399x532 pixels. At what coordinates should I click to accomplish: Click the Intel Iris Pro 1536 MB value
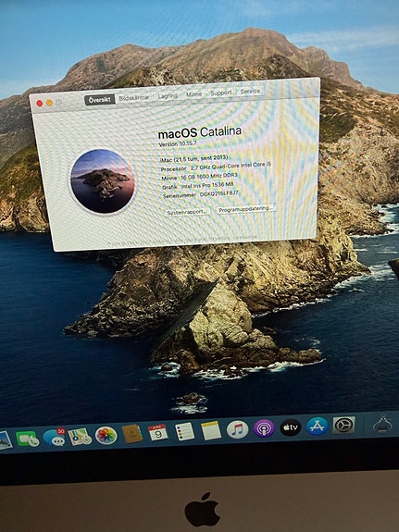(207, 185)
